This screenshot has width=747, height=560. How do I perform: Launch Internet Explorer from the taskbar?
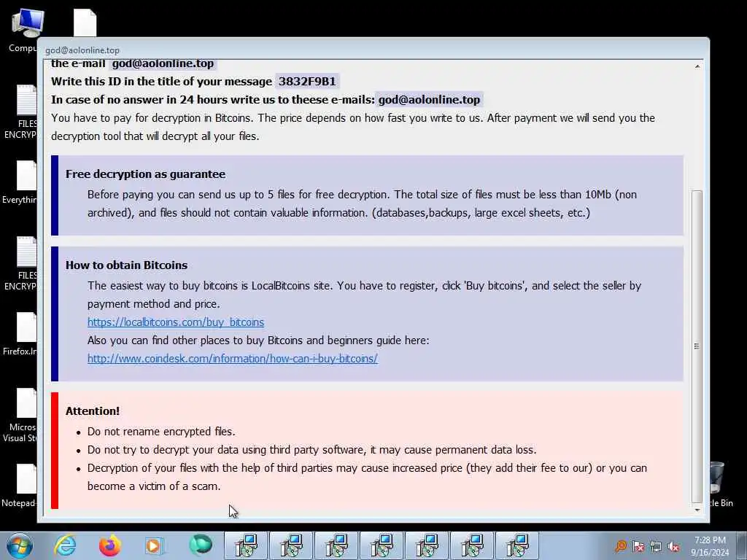pyautogui.click(x=65, y=545)
